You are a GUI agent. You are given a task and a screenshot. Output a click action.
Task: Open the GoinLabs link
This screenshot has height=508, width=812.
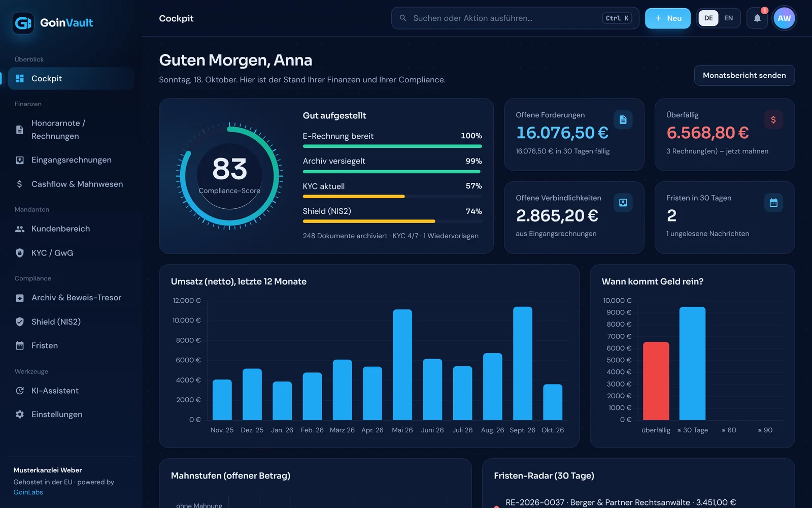pyautogui.click(x=28, y=492)
